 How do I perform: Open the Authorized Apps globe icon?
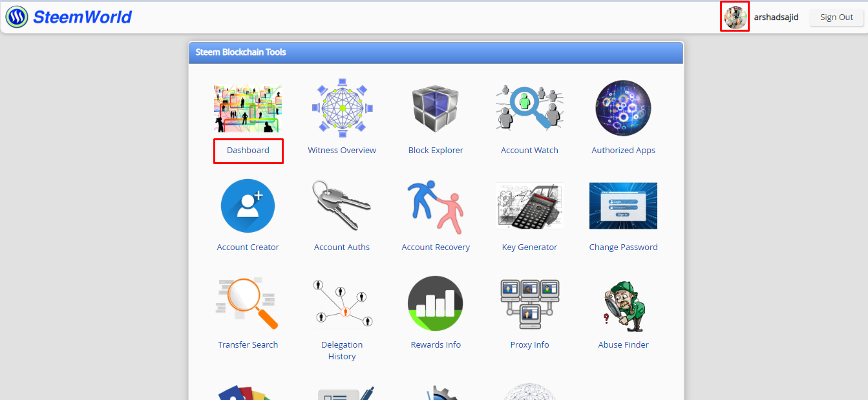tap(623, 108)
